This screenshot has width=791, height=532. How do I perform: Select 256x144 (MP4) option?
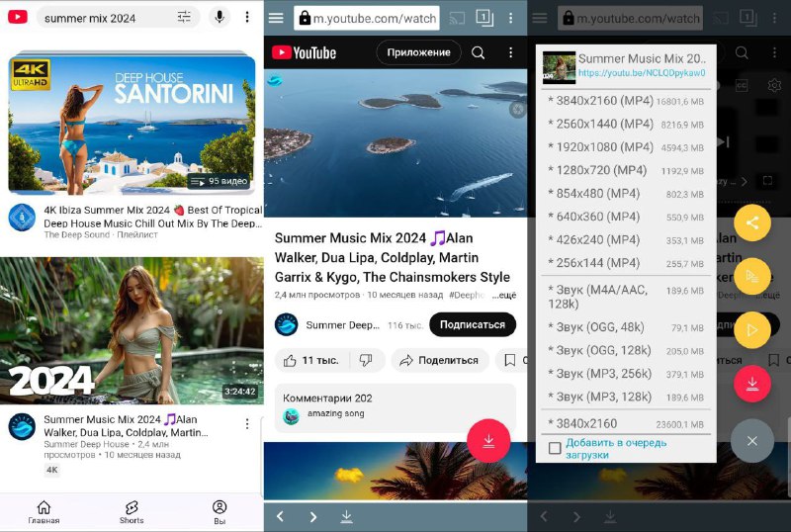626,263
